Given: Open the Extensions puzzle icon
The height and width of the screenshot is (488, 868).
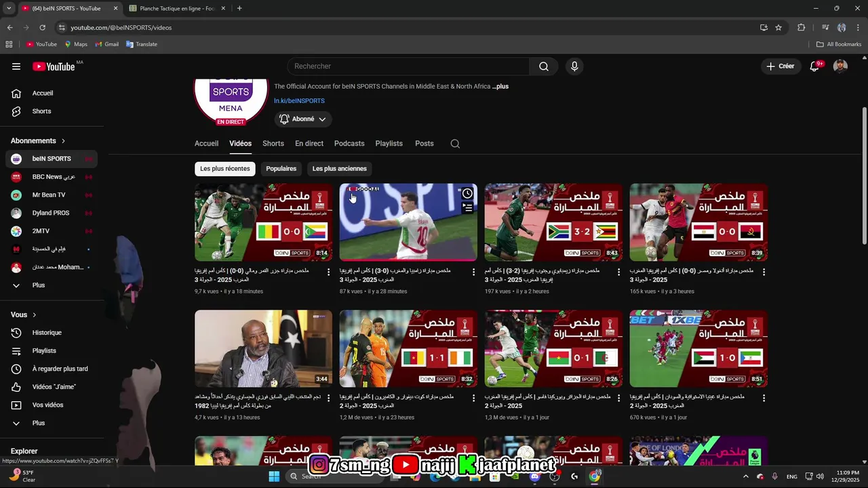Looking at the screenshot, I should point(802,28).
